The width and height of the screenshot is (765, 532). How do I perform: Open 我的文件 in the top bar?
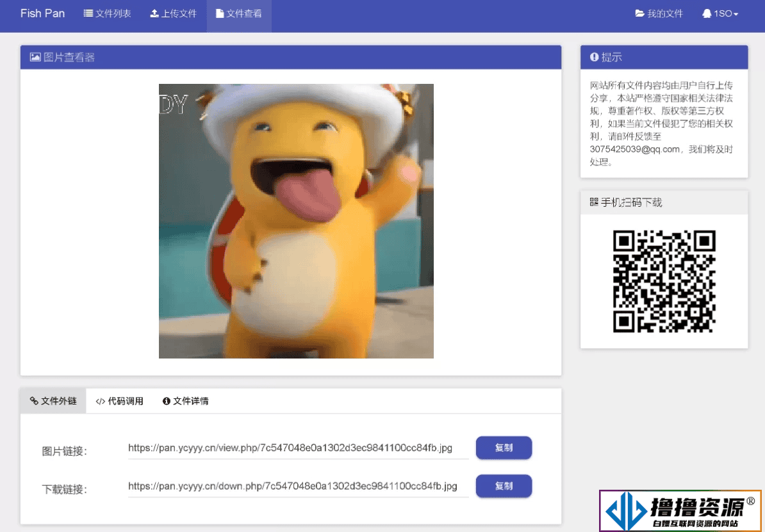[659, 13]
